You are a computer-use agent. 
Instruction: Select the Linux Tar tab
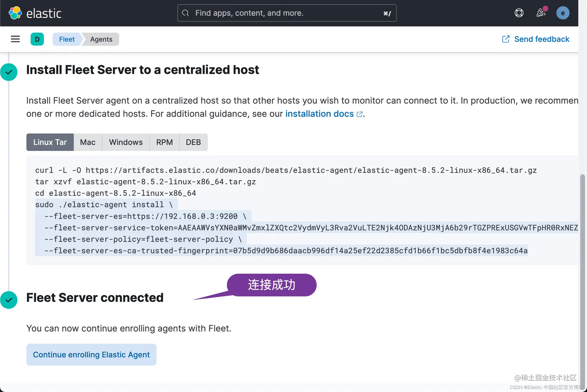click(50, 142)
